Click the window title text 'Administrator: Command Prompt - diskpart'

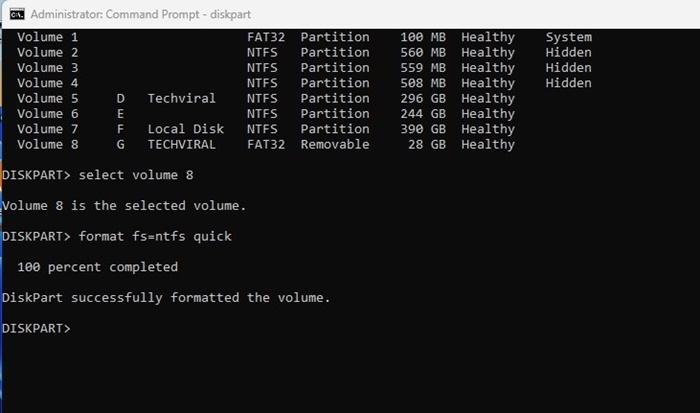(141, 15)
